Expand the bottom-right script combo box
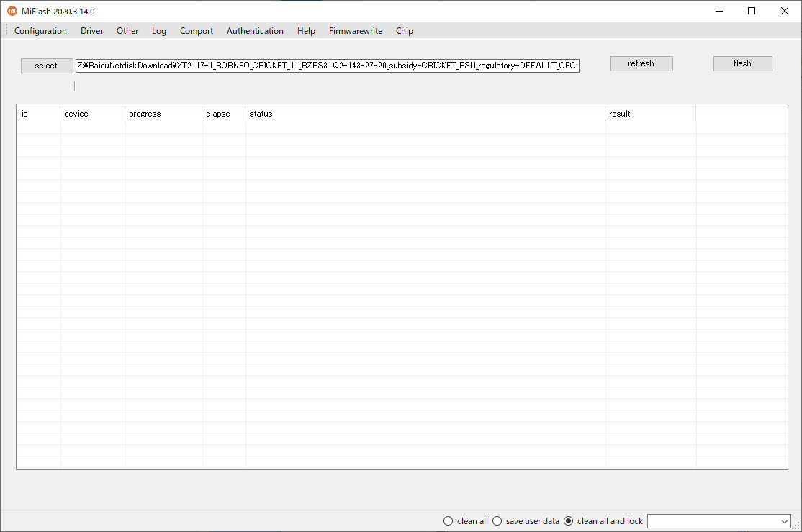The height and width of the screenshot is (532, 802). (785, 521)
